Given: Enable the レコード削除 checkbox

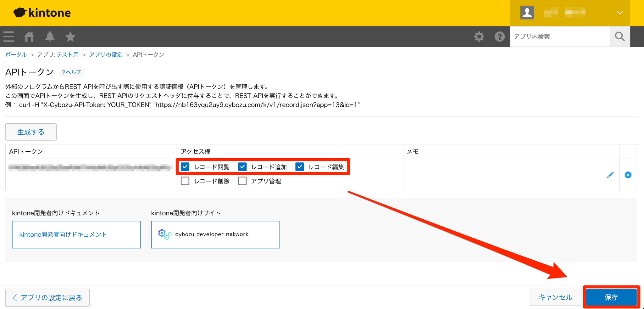Looking at the screenshot, I should 185,181.
